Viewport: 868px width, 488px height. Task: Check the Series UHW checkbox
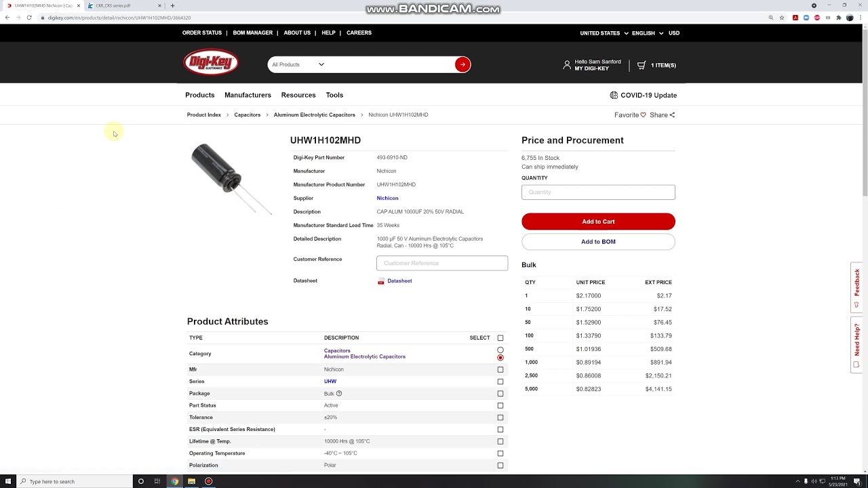(x=500, y=382)
